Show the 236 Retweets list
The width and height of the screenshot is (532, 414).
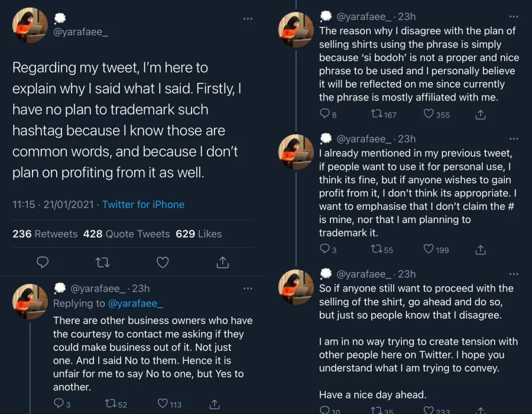[x=45, y=234]
